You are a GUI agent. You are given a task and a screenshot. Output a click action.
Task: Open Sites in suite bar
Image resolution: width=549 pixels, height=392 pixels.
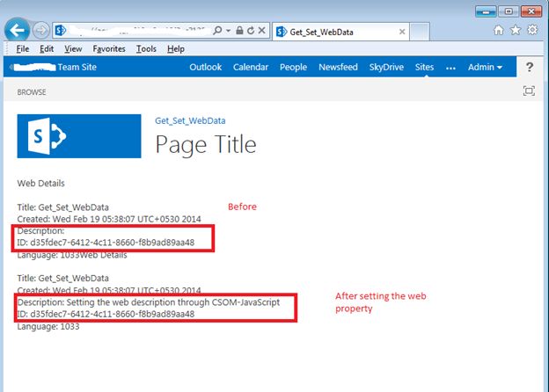point(424,67)
